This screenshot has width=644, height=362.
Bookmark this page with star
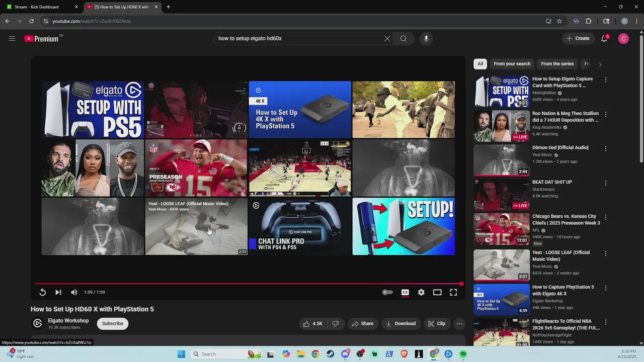(559, 21)
